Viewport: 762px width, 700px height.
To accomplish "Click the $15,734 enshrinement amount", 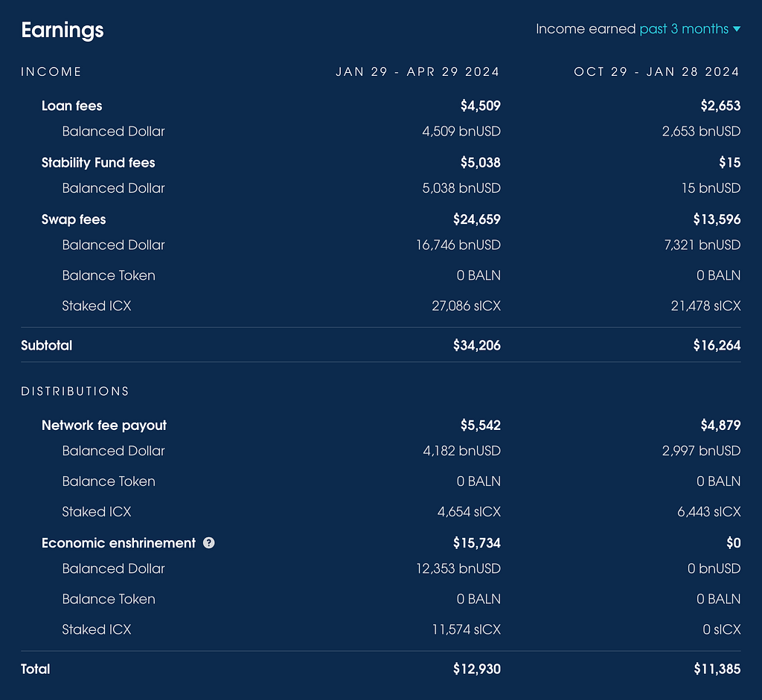I will click(x=477, y=542).
